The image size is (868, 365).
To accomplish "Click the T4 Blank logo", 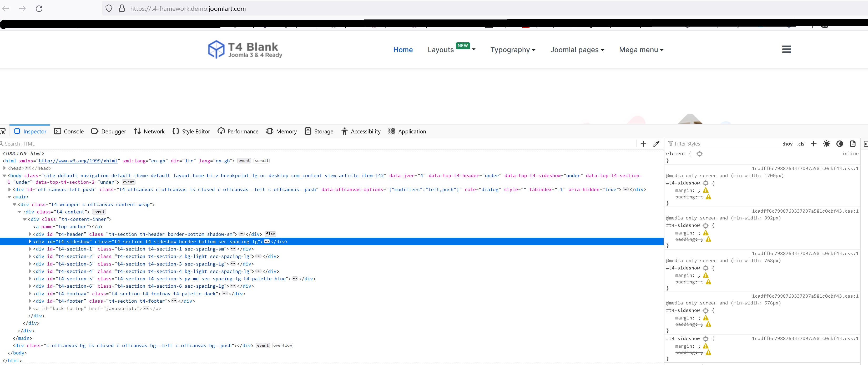I will pyautogui.click(x=245, y=49).
